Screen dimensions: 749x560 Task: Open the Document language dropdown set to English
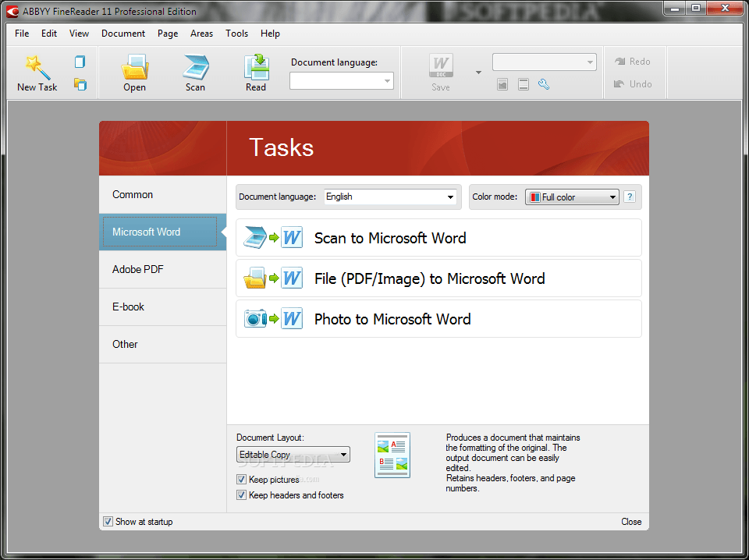(390, 197)
